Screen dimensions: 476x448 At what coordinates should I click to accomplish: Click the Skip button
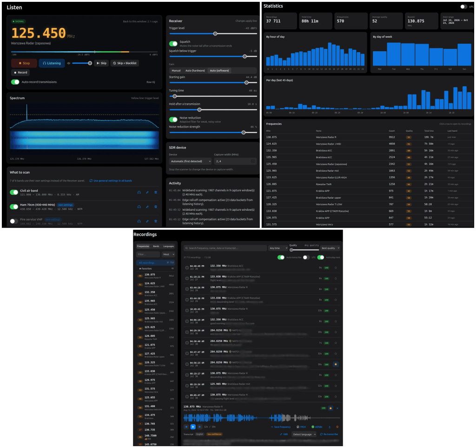[x=101, y=63]
